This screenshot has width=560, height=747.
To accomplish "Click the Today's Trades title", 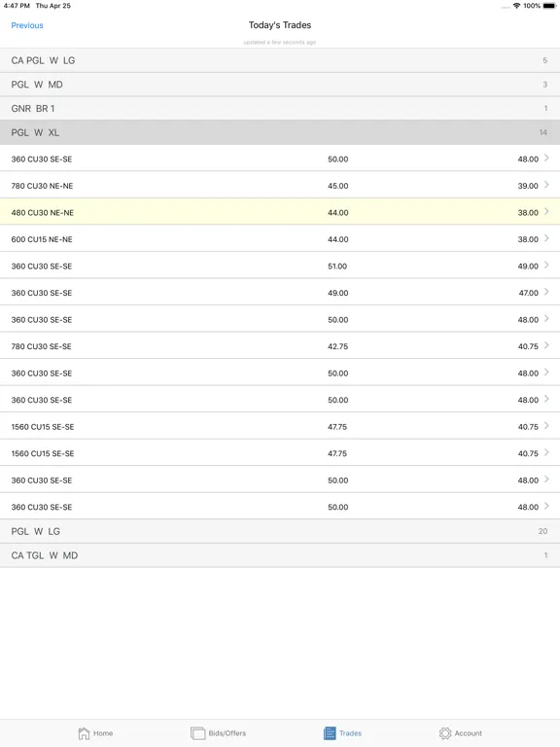I will point(280,25).
